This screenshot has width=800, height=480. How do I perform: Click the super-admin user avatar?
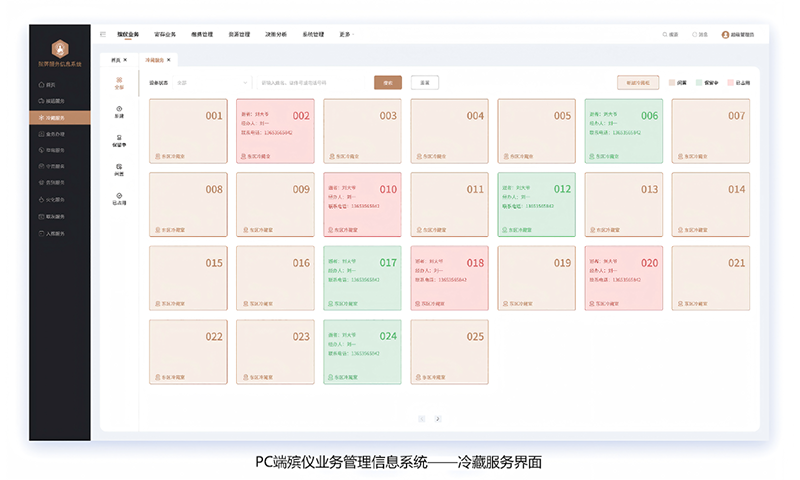[x=725, y=34]
